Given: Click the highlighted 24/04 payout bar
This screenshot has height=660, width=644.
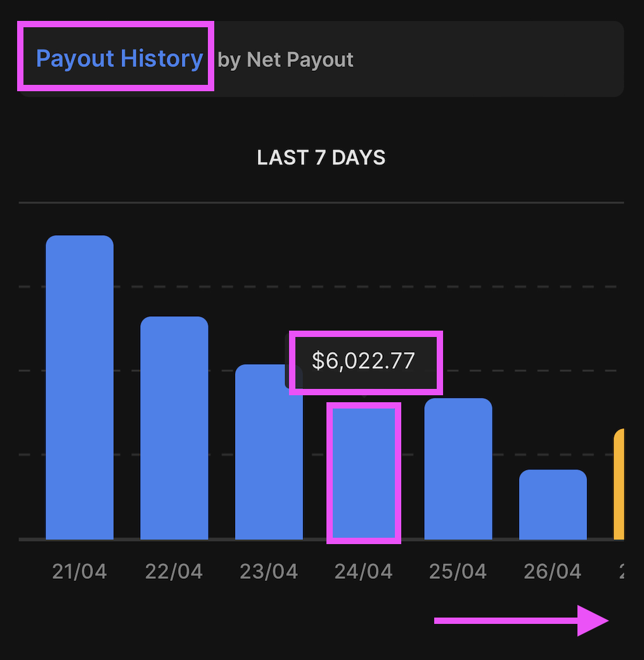Looking at the screenshot, I should pos(364,473).
